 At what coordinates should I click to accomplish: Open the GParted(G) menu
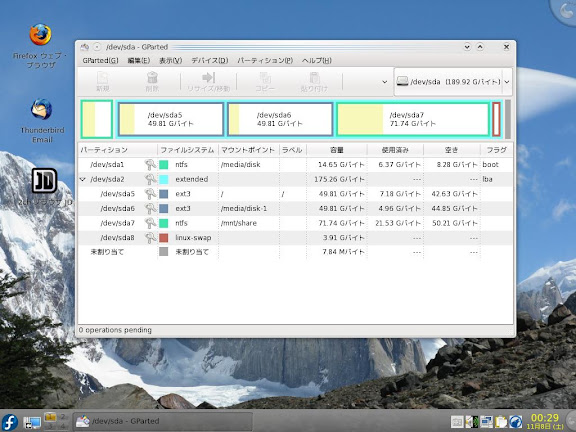(100, 61)
